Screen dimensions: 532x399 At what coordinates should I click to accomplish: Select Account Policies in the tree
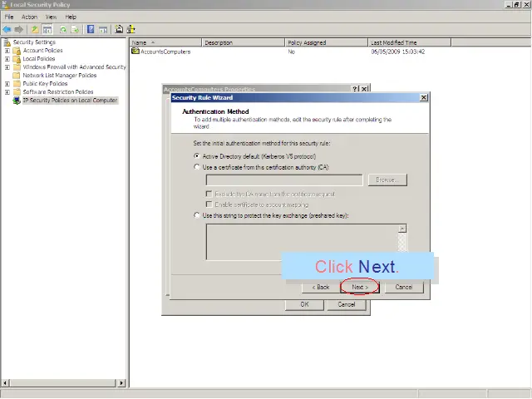[x=42, y=51]
